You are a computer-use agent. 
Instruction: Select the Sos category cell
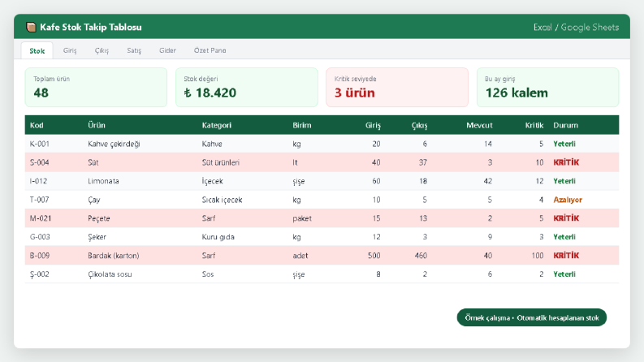tap(208, 274)
